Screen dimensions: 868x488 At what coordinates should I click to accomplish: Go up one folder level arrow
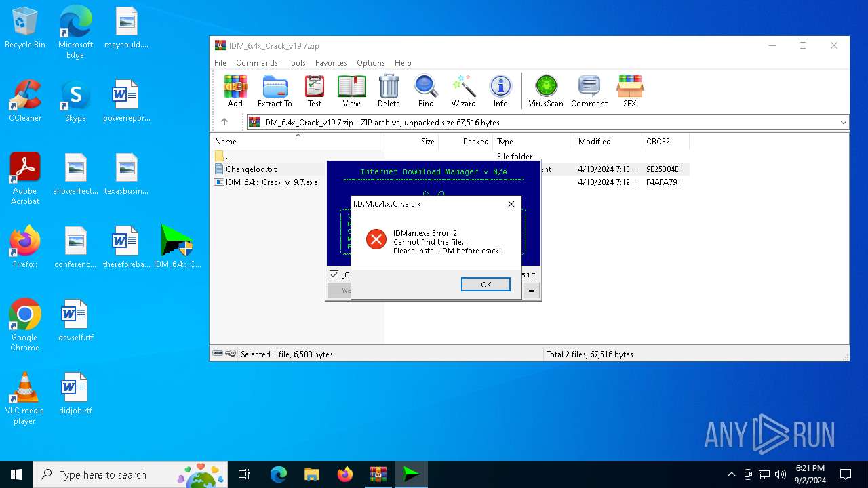224,122
